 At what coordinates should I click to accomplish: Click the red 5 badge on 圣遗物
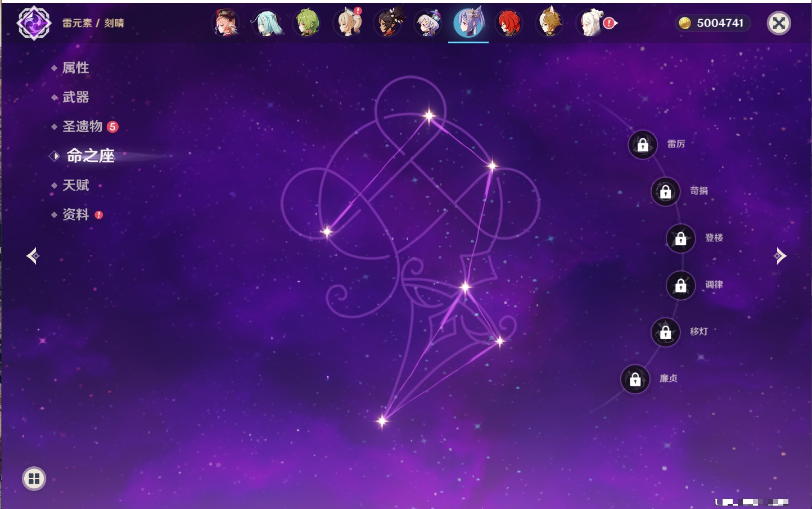click(x=112, y=127)
